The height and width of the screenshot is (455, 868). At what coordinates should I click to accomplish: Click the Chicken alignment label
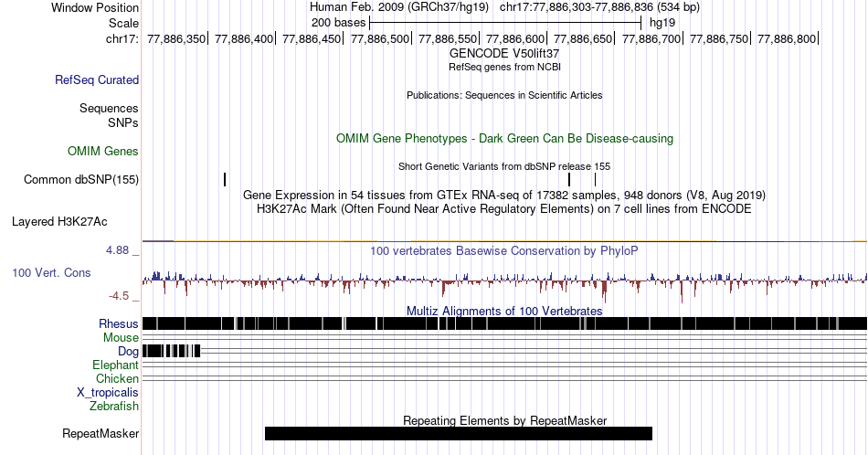pos(117,378)
